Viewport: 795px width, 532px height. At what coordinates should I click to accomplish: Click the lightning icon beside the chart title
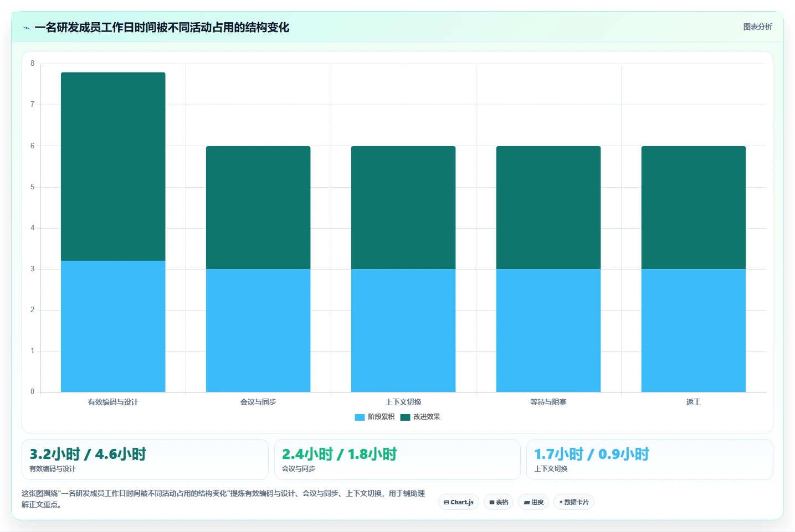[26, 28]
